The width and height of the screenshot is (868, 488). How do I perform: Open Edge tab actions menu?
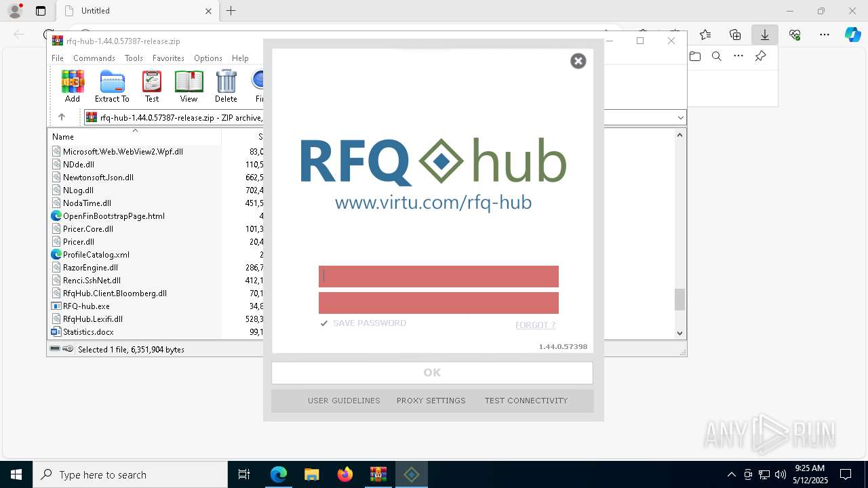[x=41, y=11]
